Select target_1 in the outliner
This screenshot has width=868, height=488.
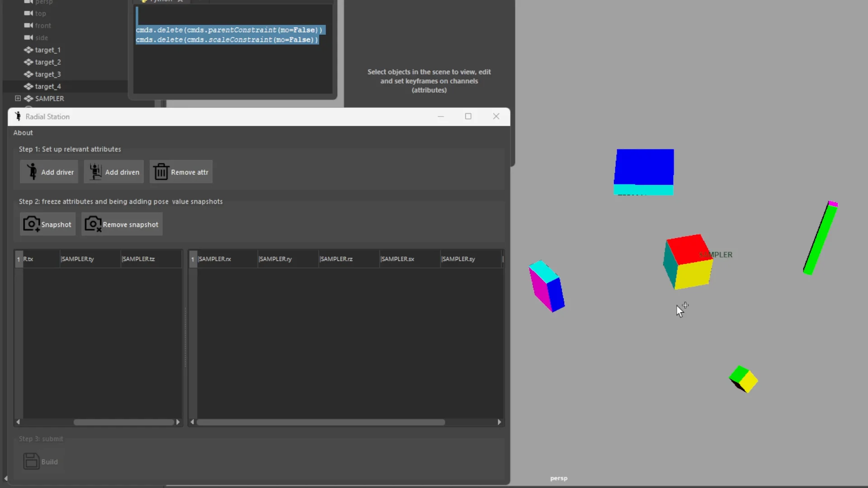pos(47,50)
